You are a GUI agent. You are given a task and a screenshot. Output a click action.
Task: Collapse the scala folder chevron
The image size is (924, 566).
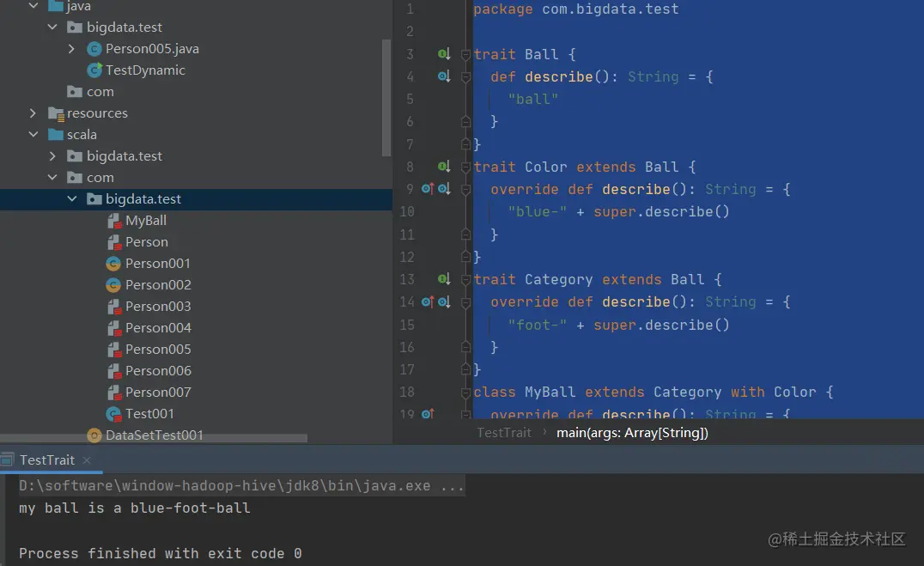click(x=33, y=135)
